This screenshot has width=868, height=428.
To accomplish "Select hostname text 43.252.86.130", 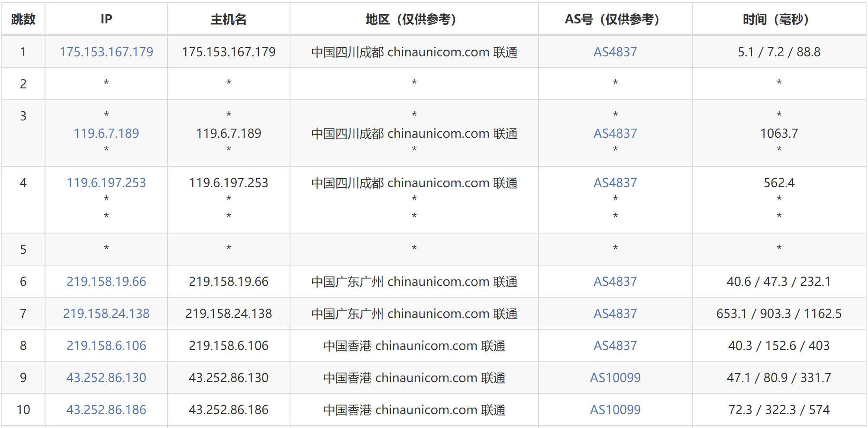I will 229,378.
